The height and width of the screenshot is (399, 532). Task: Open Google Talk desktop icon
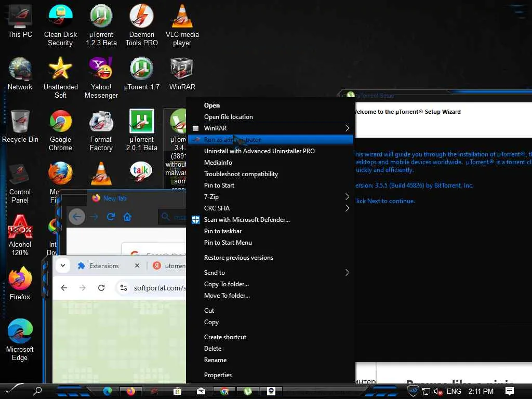(141, 171)
